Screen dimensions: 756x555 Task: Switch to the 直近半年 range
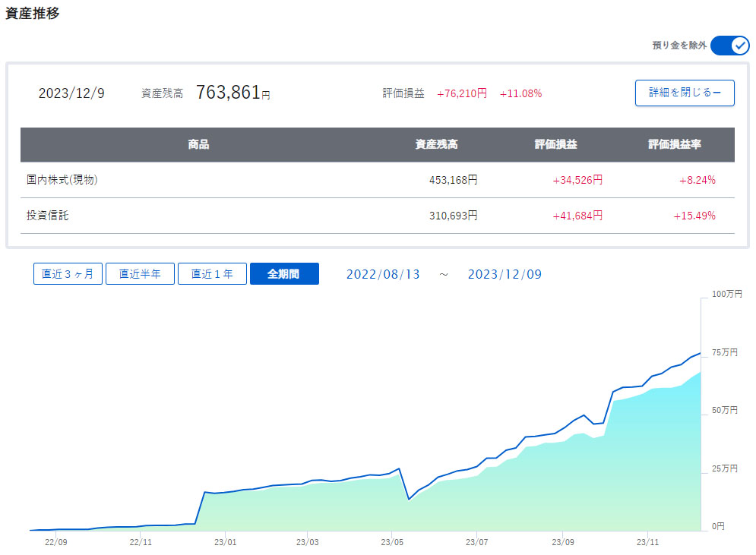[140, 274]
